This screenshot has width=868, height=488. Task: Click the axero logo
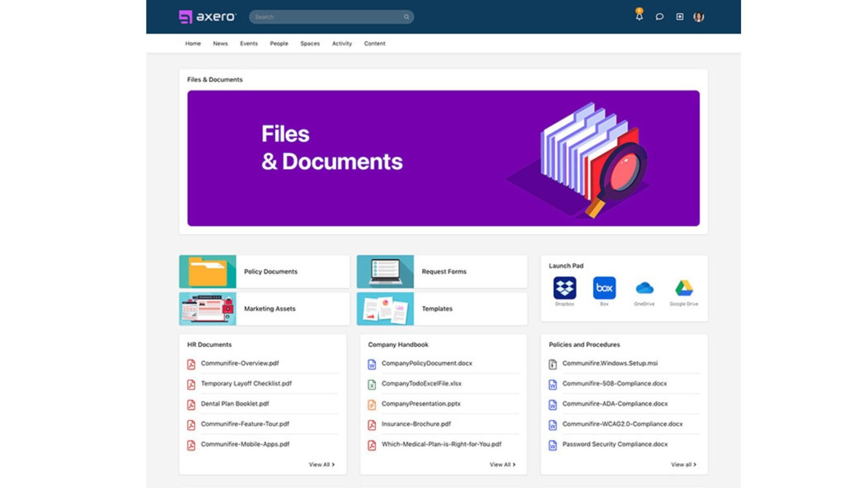[208, 17]
